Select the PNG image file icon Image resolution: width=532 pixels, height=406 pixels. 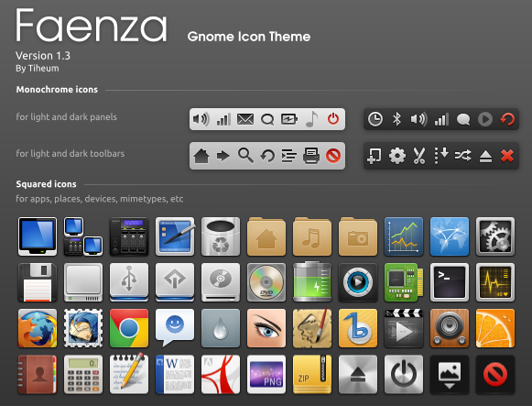pos(266,375)
